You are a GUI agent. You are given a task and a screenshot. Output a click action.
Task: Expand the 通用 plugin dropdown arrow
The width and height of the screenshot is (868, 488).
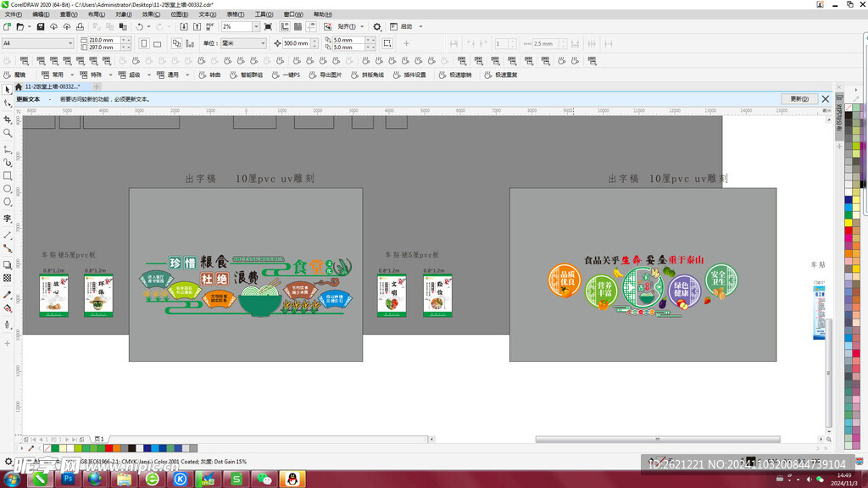coord(187,75)
